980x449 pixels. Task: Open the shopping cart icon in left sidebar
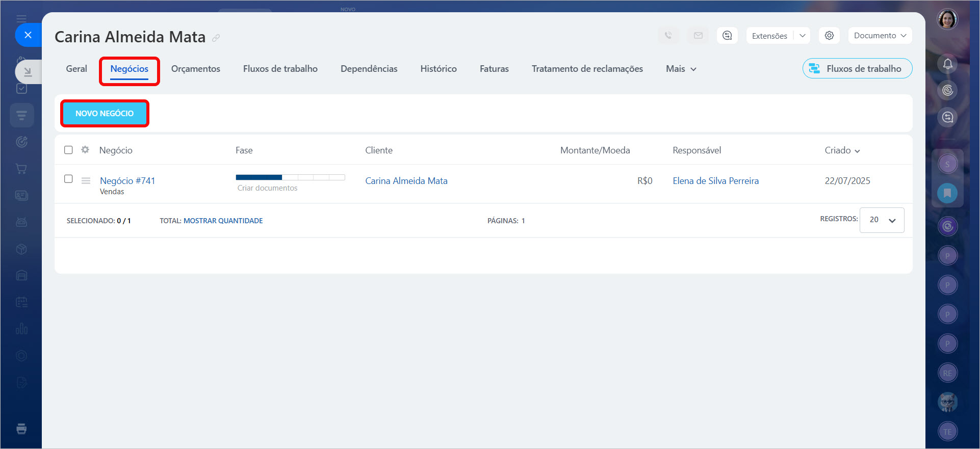pos(21,169)
